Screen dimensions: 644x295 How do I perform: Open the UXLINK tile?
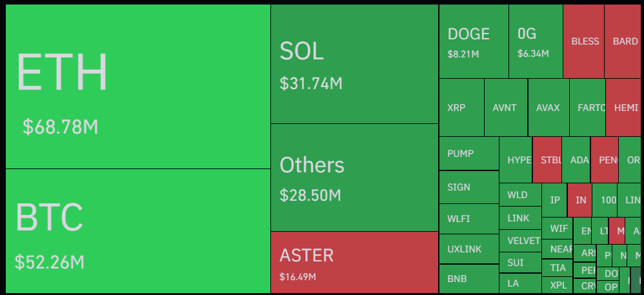[468, 249]
